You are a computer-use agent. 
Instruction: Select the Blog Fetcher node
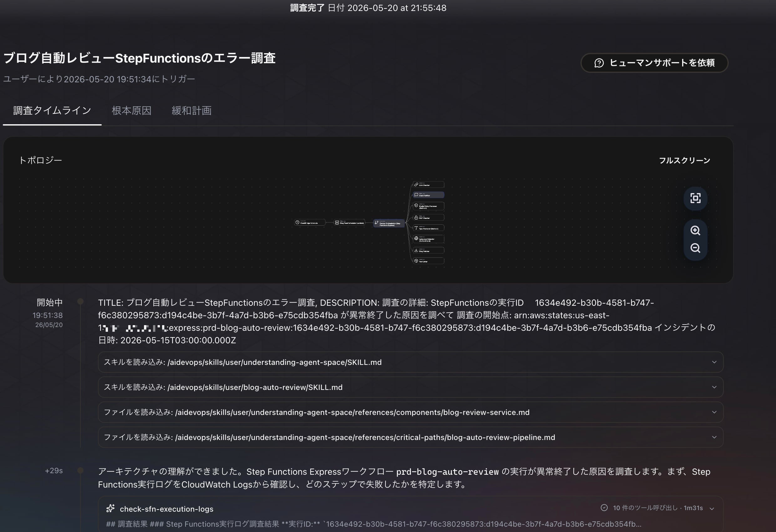click(x=428, y=250)
